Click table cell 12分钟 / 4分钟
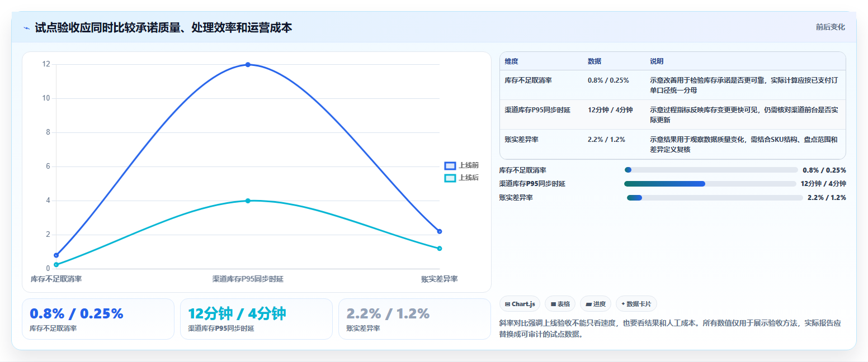The width and height of the screenshot is (868, 362). click(610, 109)
